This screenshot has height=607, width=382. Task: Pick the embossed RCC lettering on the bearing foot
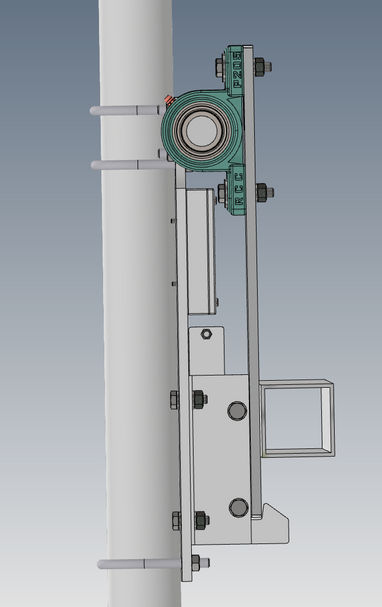click(x=239, y=190)
